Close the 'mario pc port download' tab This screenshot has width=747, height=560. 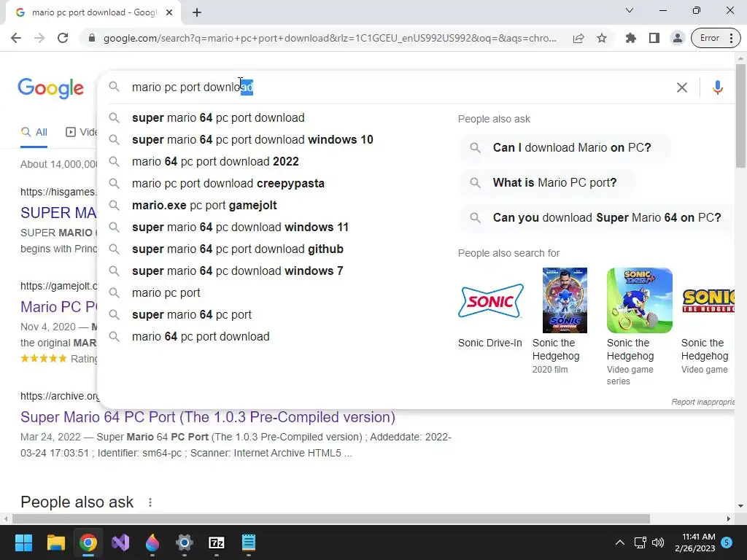pos(169,12)
